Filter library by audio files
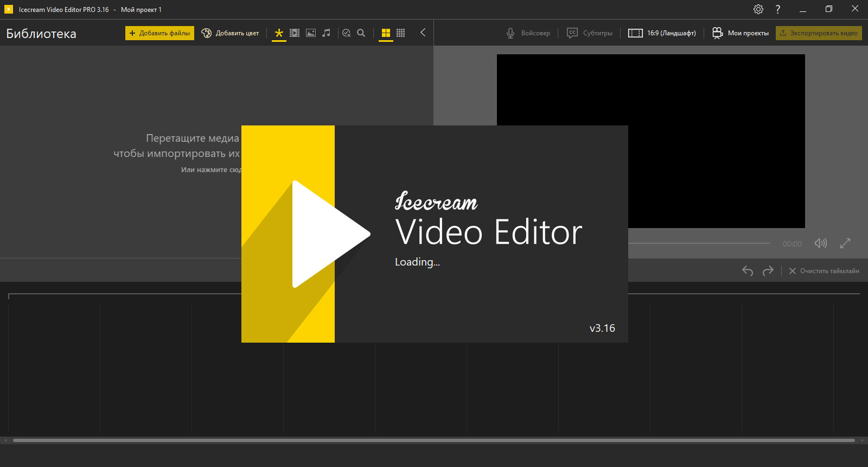 click(x=326, y=33)
